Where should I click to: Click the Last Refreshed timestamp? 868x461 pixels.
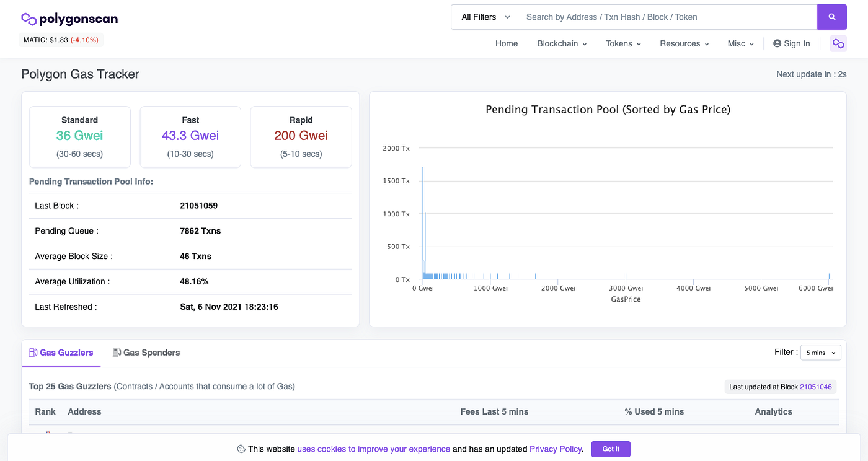click(x=229, y=307)
